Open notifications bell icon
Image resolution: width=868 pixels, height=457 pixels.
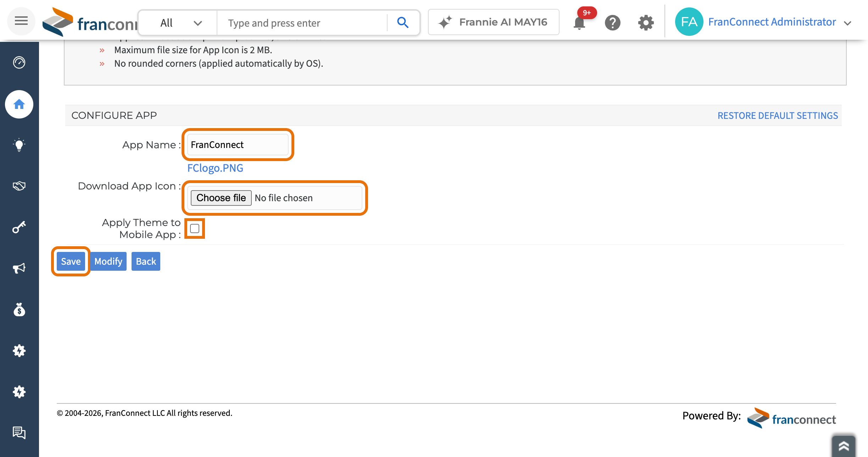[x=579, y=23]
